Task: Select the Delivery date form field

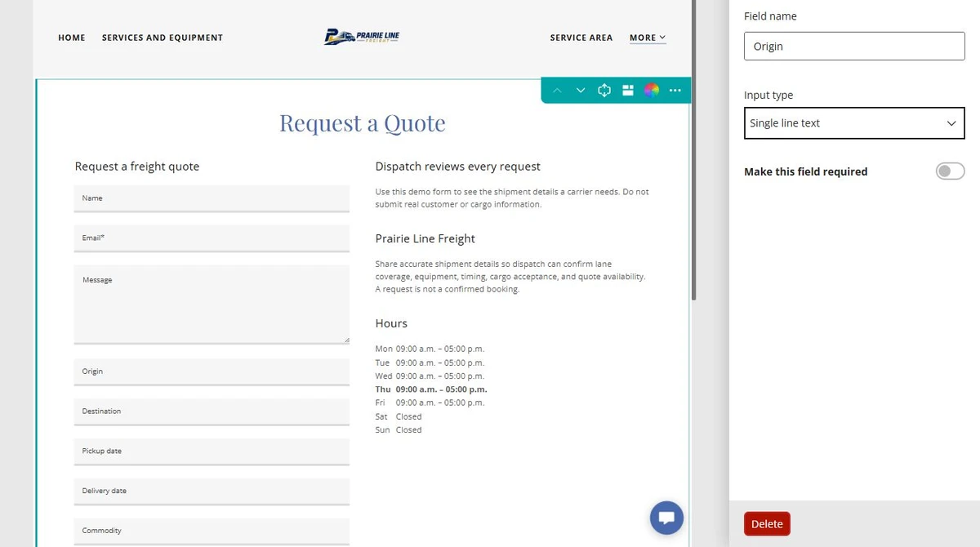Action: [212, 491]
